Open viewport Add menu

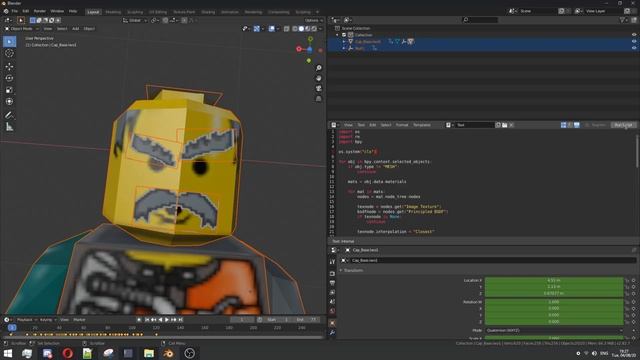click(x=76, y=29)
